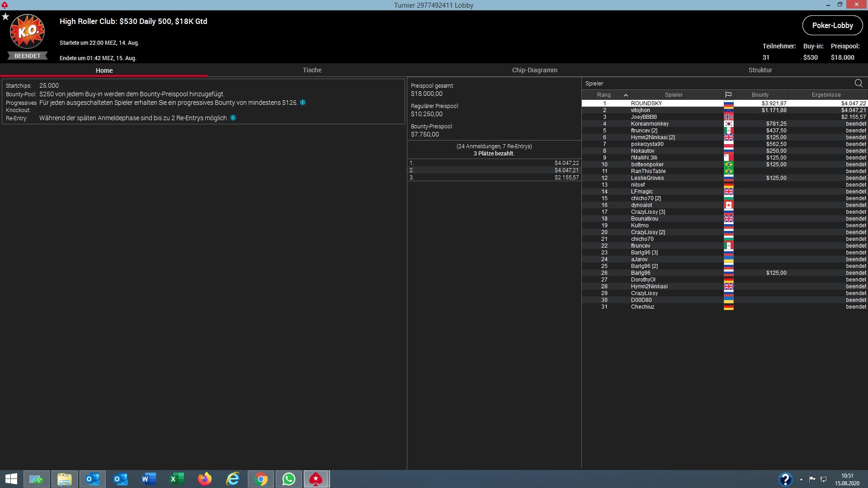
Task: Click the info icon beside Re-Entry text
Action: tap(233, 118)
